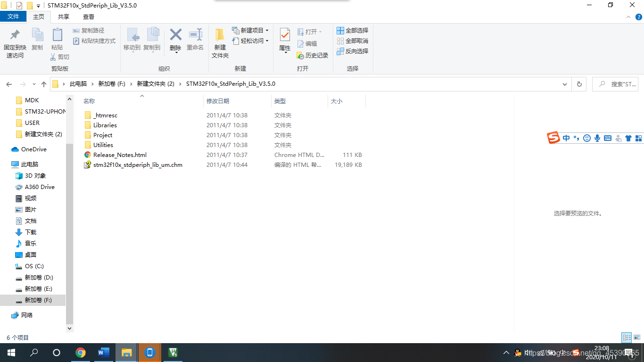This screenshot has width=644, height=362.
Task: Click the Move To (移动到) icon
Action: coord(132,35)
